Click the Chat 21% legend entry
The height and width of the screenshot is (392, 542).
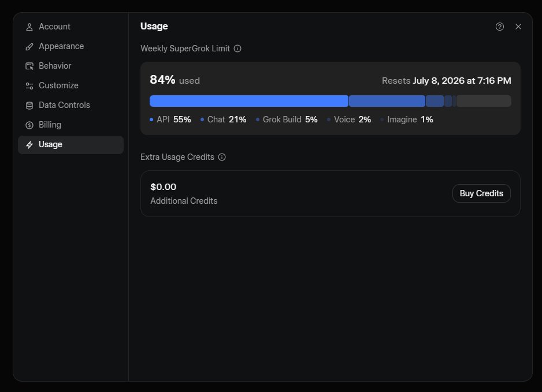(x=223, y=120)
